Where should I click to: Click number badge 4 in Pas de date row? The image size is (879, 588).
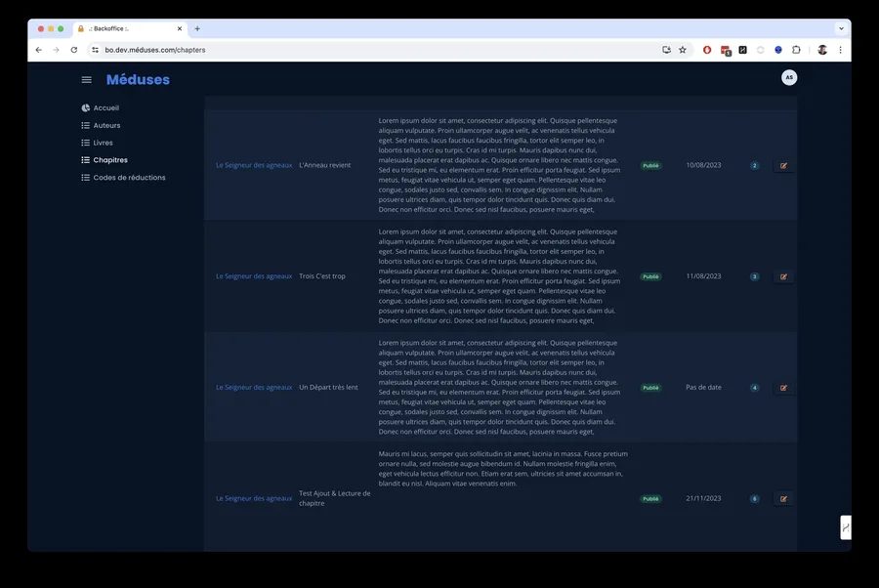point(755,388)
